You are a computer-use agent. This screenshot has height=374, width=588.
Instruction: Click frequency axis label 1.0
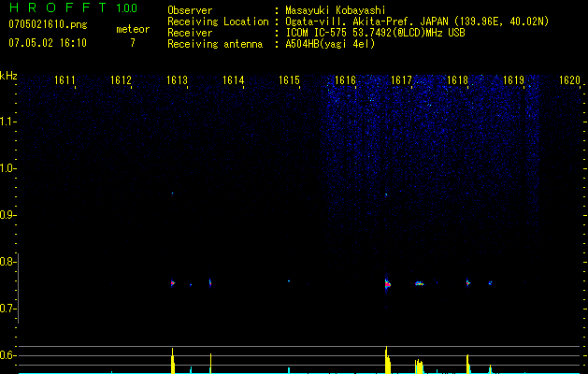point(7,168)
